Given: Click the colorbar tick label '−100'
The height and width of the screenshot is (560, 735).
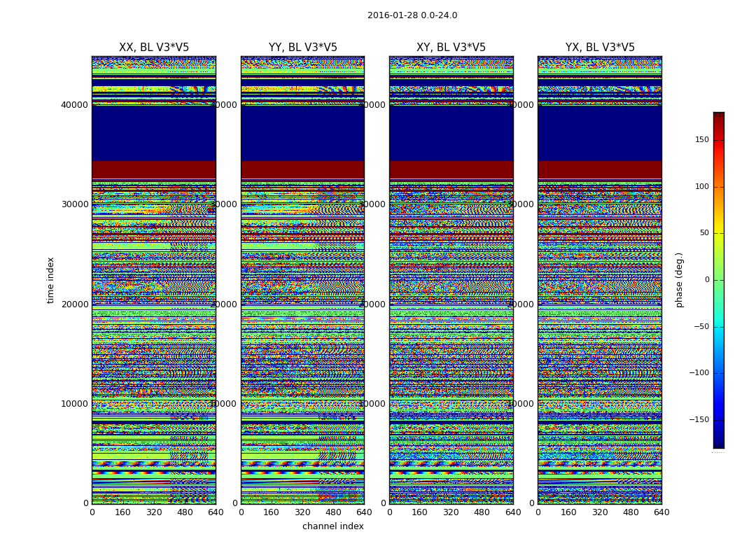Looking at the screenshot, I should [x=700, y=373].
